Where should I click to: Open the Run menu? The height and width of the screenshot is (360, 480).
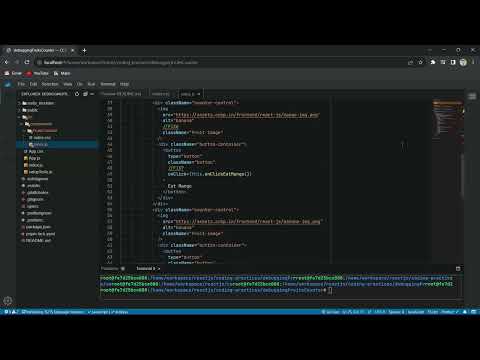[x=91, y=84]
